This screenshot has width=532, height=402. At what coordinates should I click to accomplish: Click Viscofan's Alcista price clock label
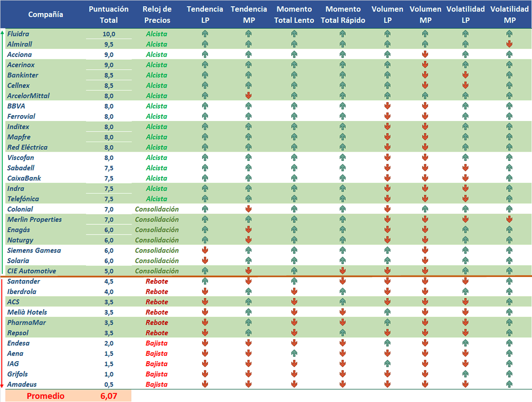tap(157, 157)
